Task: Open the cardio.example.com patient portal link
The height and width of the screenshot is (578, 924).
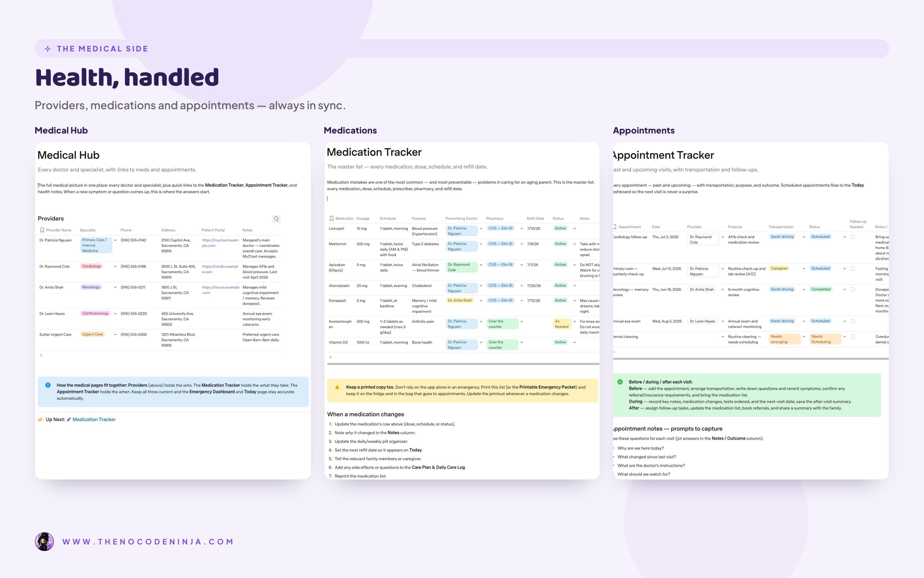Action: [x=220, y=269]
